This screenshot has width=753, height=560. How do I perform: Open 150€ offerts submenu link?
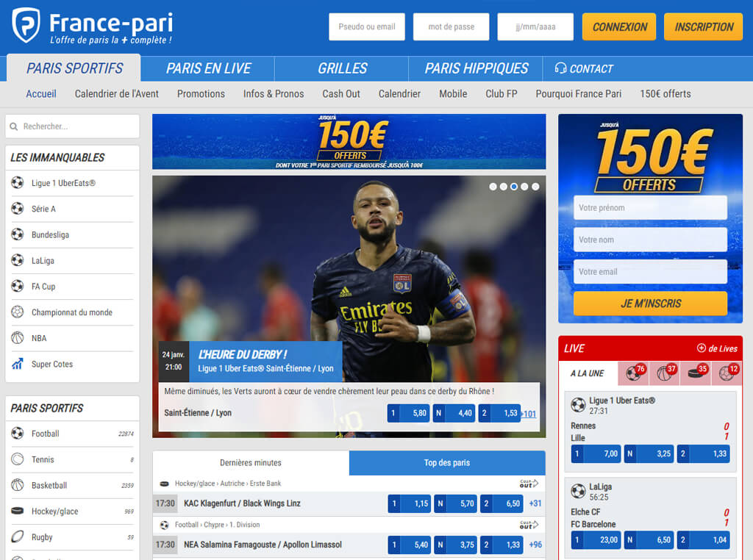point(665,93)
